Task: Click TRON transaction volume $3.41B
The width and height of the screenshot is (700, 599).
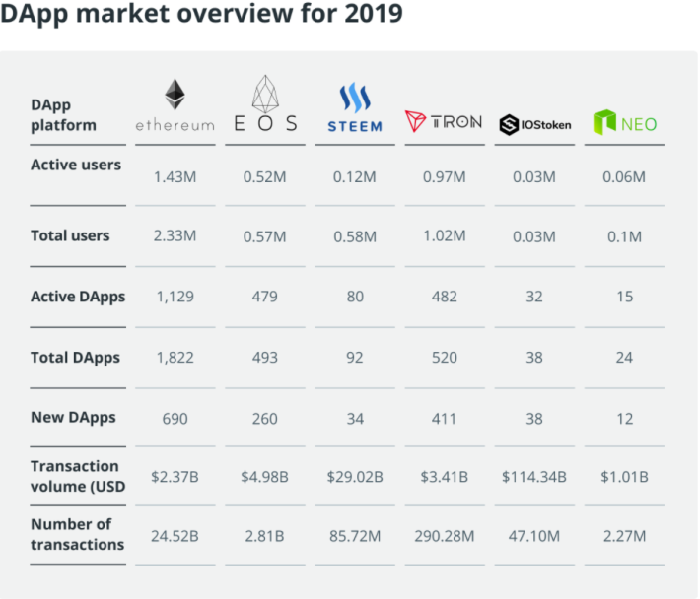Action: pyautogui.click(x=445, y=477)
